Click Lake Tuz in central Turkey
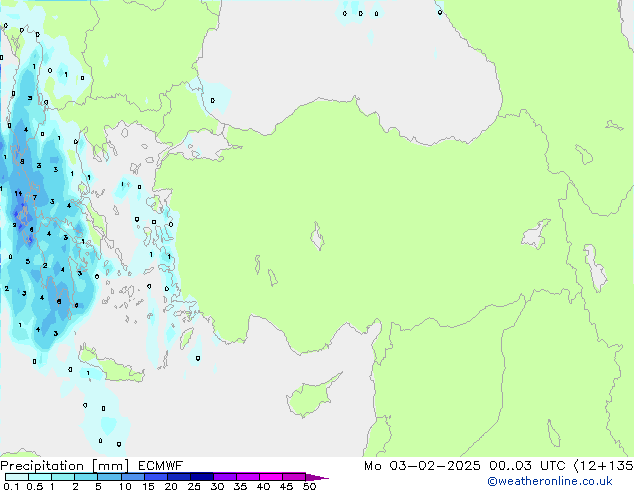The height and width of the screenshot is (490, 634). point(319,239)
